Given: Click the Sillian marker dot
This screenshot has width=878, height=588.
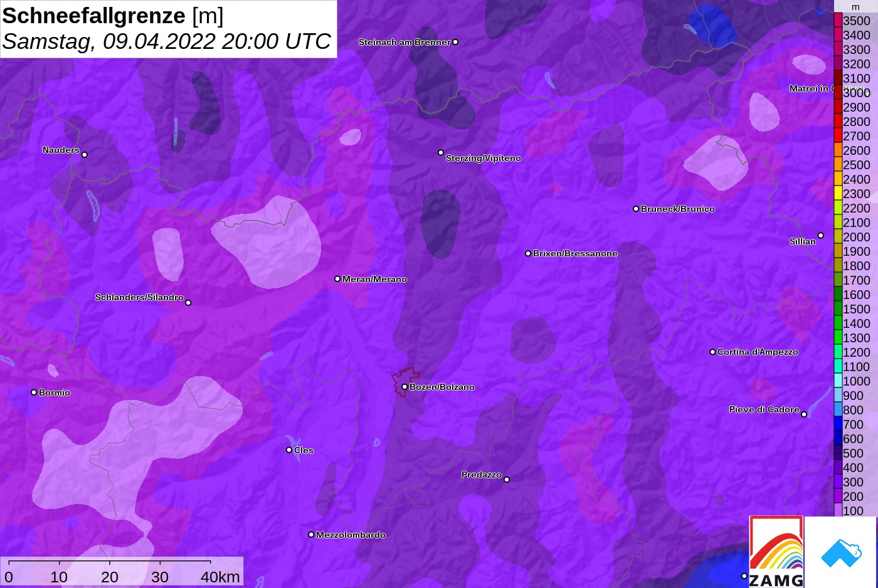Looking at the screenshot, I should 821,236.
